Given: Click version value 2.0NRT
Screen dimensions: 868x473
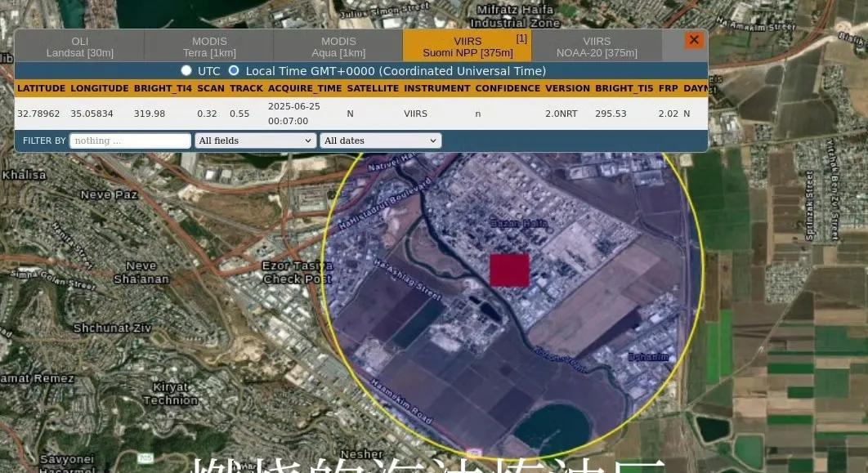Looking at the screenshot, I should (x=562, y=114).
